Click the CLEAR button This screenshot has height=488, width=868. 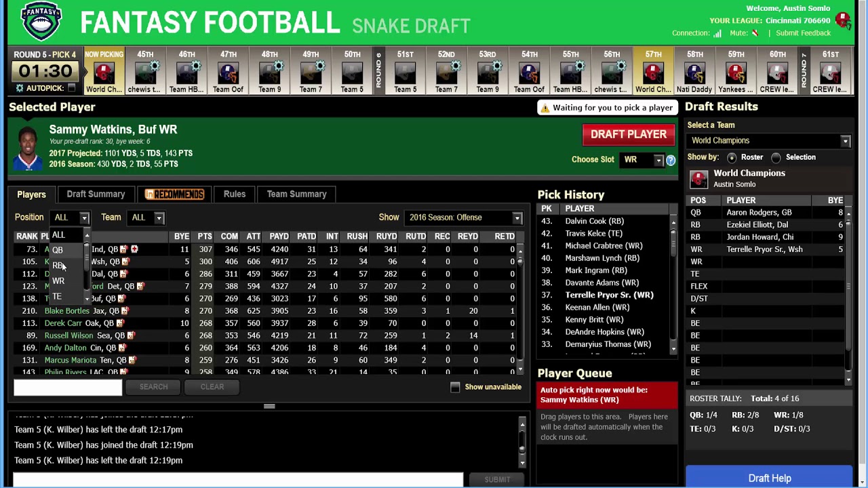[212, 387]
